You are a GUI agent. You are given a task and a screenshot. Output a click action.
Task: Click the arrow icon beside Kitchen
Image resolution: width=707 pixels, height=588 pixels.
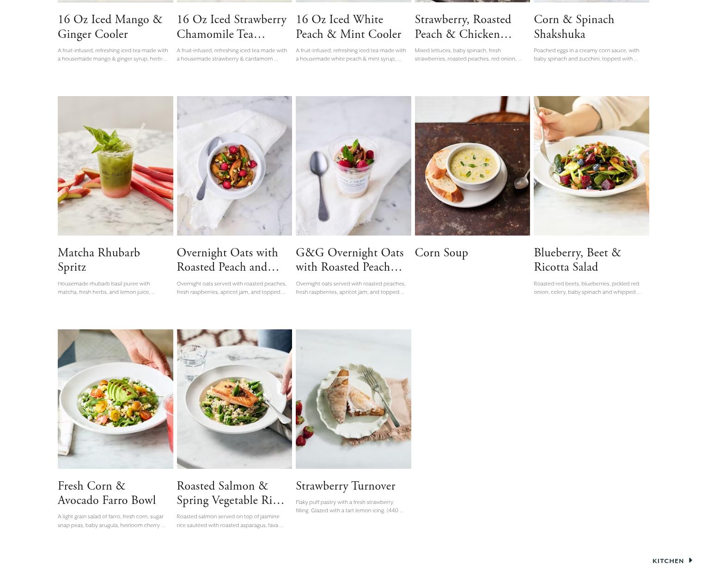coord(690,560)
